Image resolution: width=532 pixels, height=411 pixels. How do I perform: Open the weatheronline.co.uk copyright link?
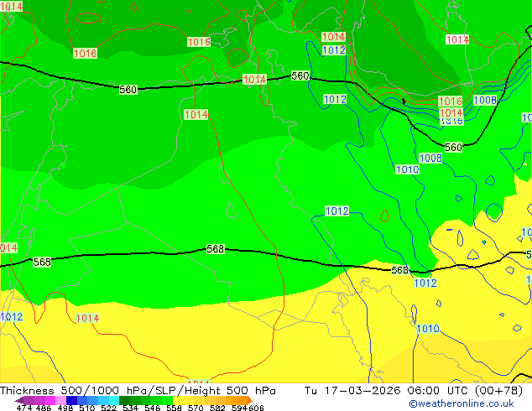462,403
